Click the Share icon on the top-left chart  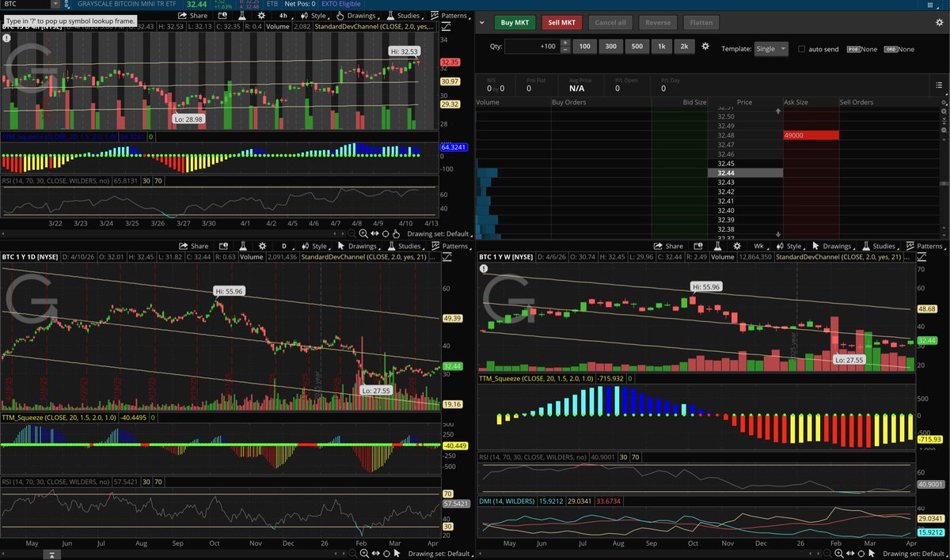click(x=193, y=15)
